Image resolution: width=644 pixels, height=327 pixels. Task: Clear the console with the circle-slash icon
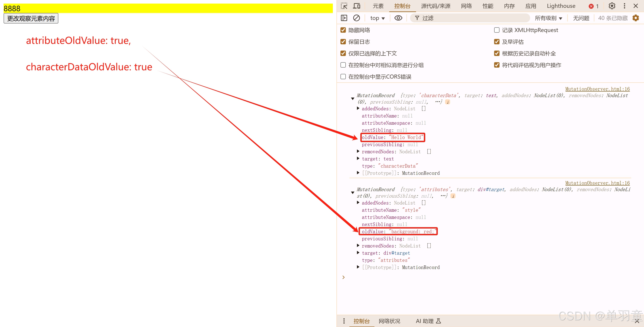356,18
